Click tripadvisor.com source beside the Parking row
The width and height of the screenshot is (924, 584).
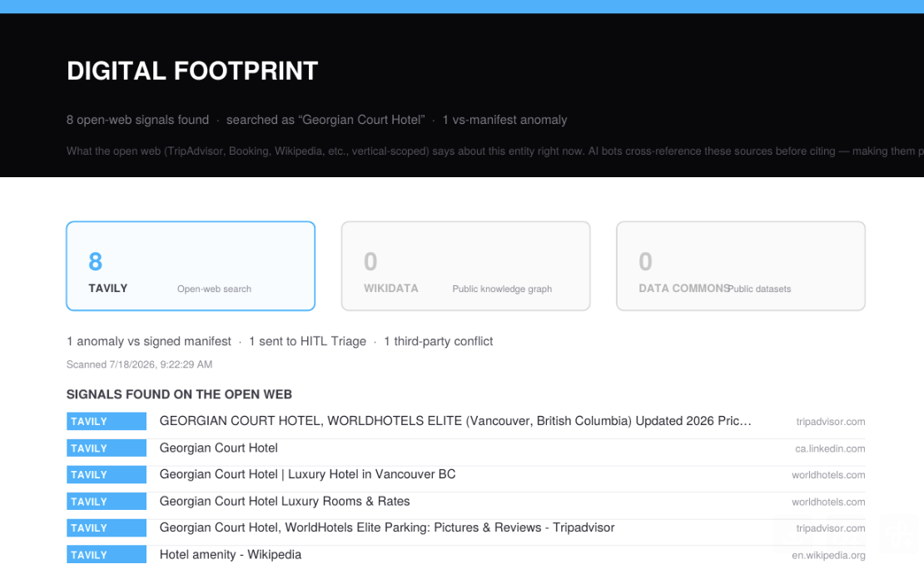tap(830, 528)
